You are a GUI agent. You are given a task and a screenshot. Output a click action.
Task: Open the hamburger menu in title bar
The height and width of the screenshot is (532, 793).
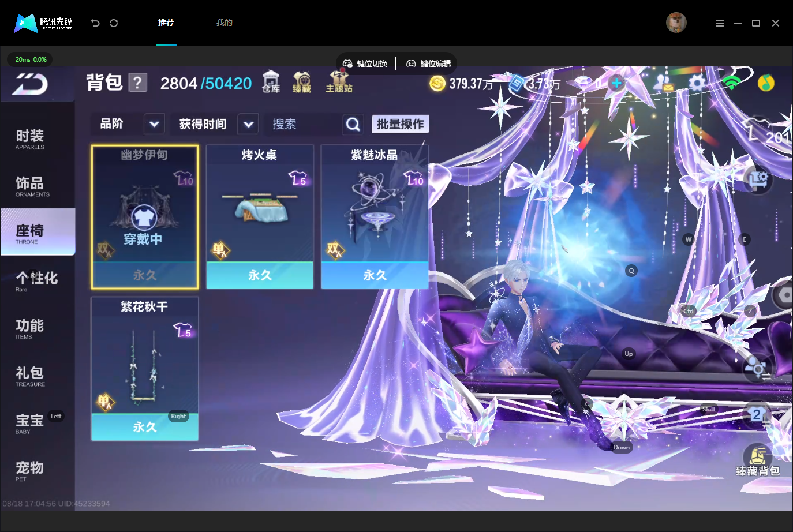(719, 23)
